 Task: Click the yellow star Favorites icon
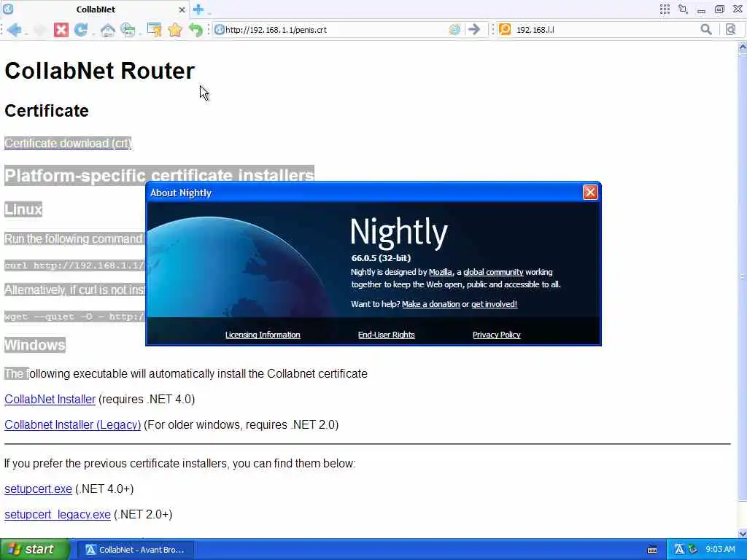[175, 29]
